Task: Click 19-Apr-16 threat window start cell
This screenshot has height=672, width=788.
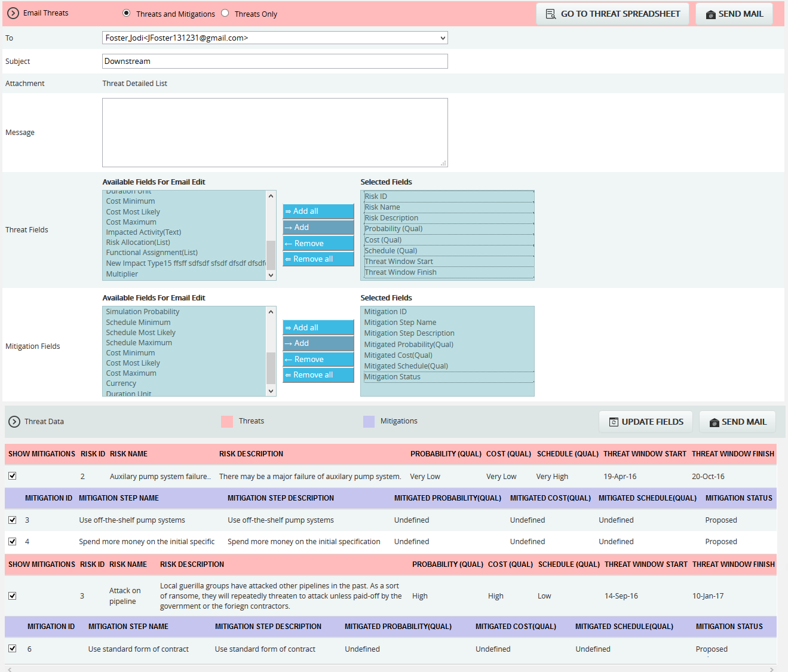Action: (620, 477)
